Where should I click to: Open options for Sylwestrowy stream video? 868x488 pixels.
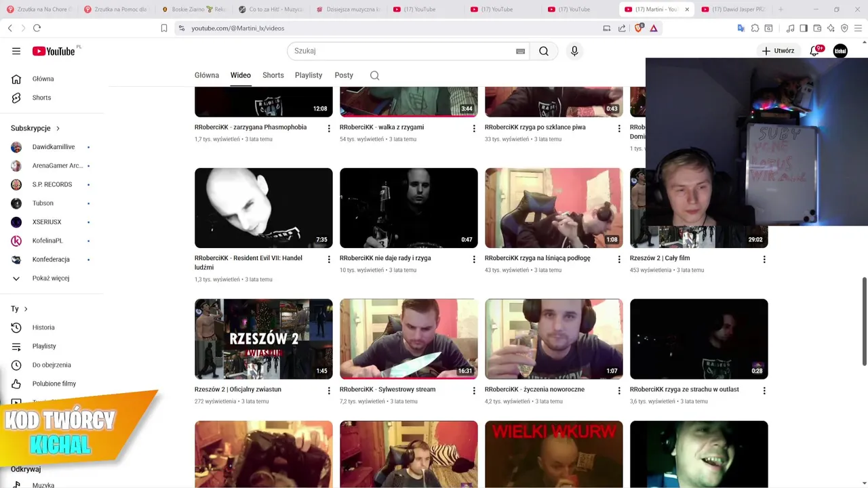[474, 390]
